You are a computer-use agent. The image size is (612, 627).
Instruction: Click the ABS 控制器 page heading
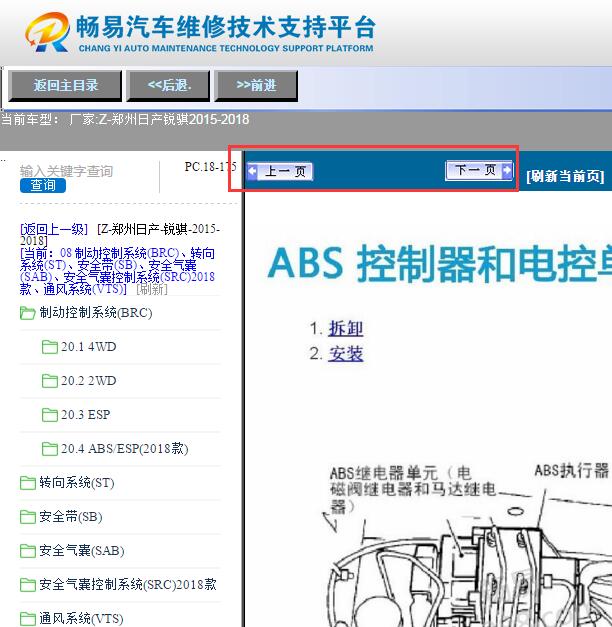click(440, 264)
